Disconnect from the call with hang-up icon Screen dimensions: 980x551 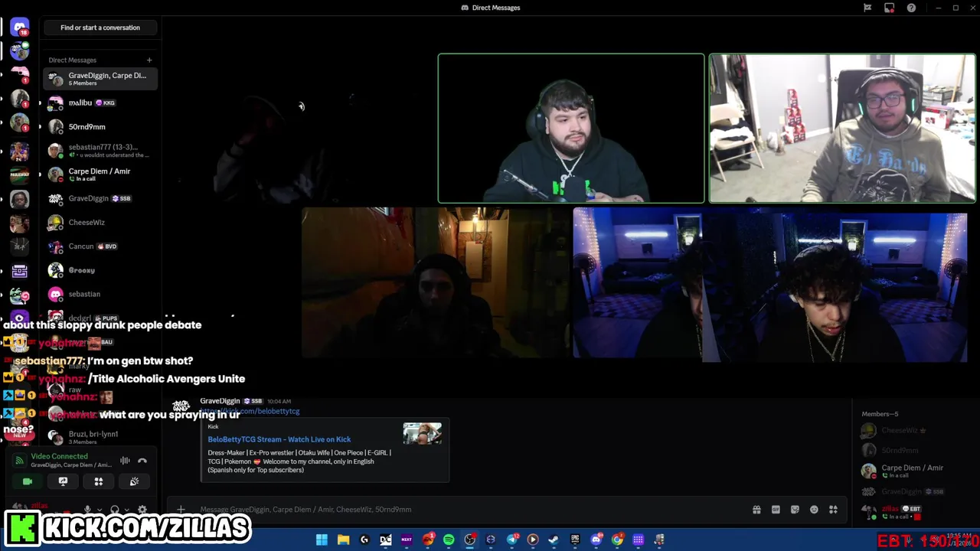pos(142,461)
